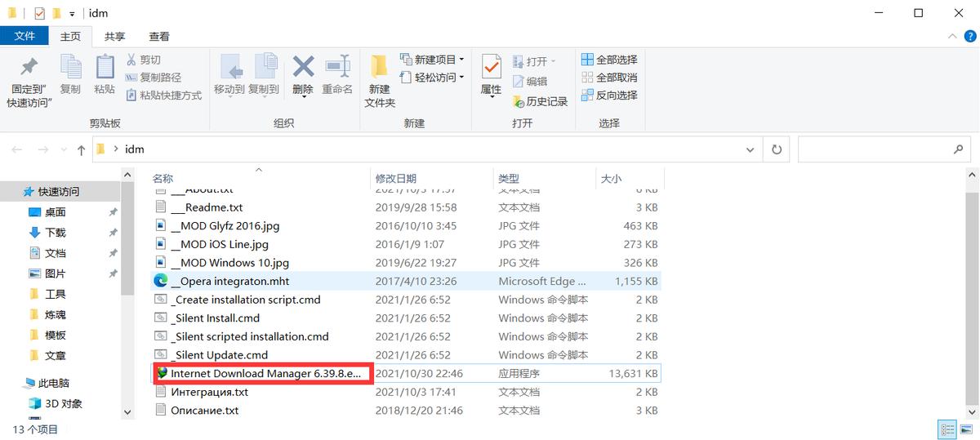Open 文档 in navigation pane
This screenshot has height=440, width=980.
(56, 253)
